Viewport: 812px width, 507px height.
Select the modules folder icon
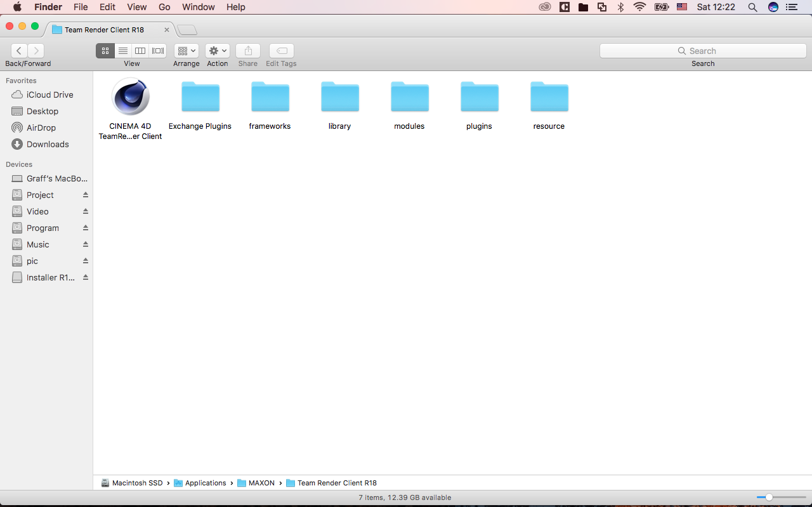point(410,96)
